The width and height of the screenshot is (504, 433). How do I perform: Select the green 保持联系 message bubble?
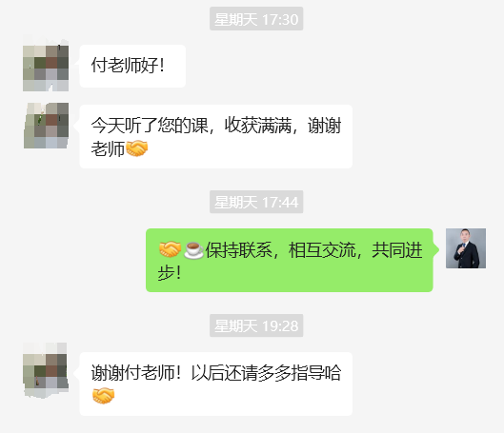290,261
